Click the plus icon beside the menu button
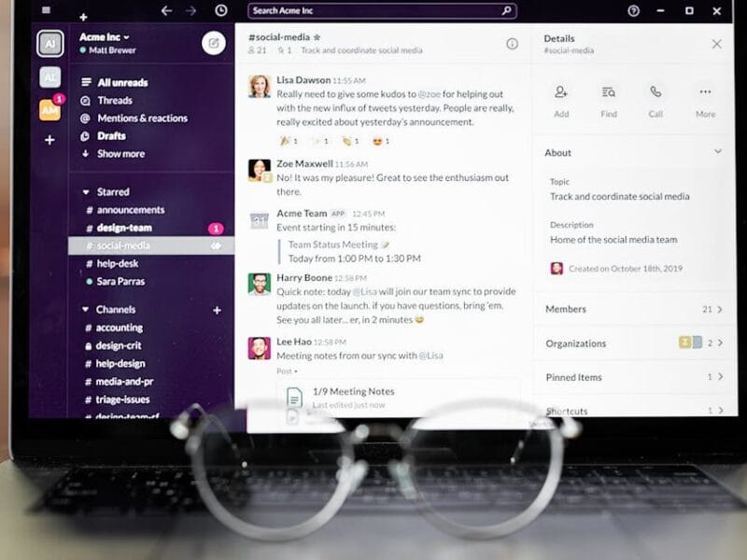747x560 pixels. tap(83, 17)
